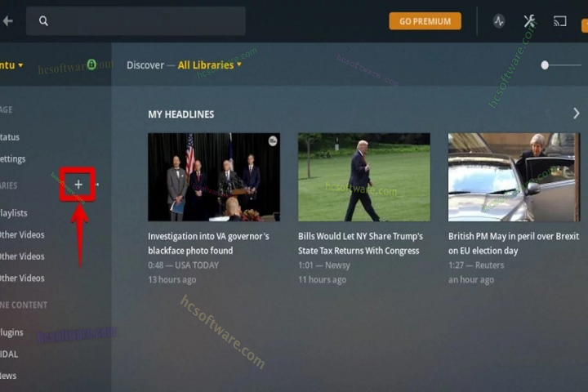
Task: Open Plugins in the sidebar
Action: pos(11,332)
